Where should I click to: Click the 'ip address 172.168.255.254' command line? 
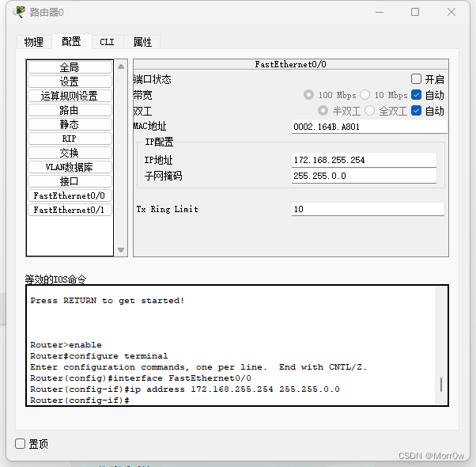[x=185, y=389]
